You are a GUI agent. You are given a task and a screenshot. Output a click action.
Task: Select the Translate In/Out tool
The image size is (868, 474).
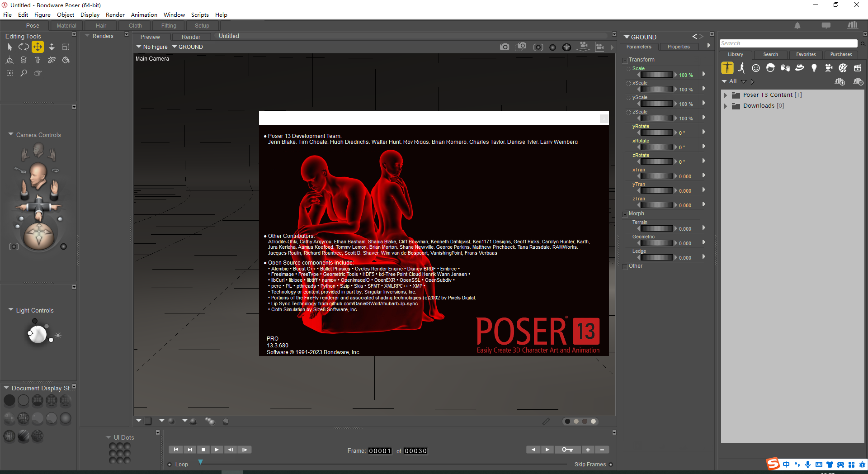(x=52, y=47)
